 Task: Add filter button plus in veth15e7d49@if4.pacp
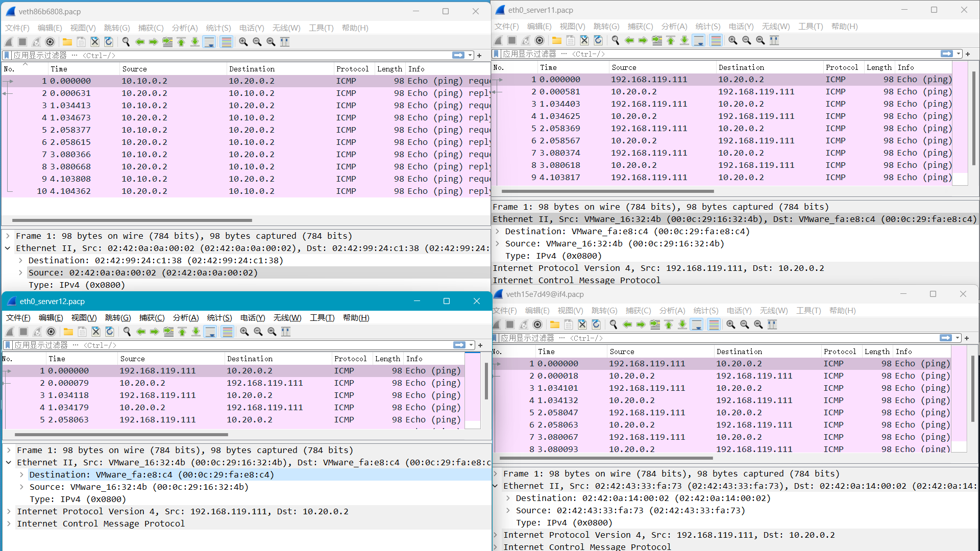click(967, 338)
